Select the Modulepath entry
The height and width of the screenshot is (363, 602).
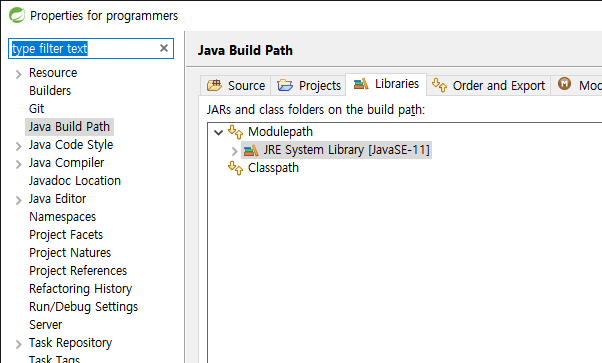(x=280, y=132)
